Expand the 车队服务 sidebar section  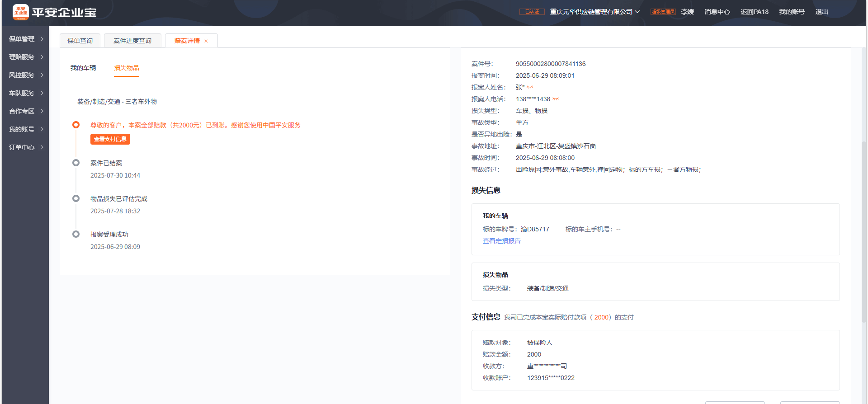pos(26,93)
